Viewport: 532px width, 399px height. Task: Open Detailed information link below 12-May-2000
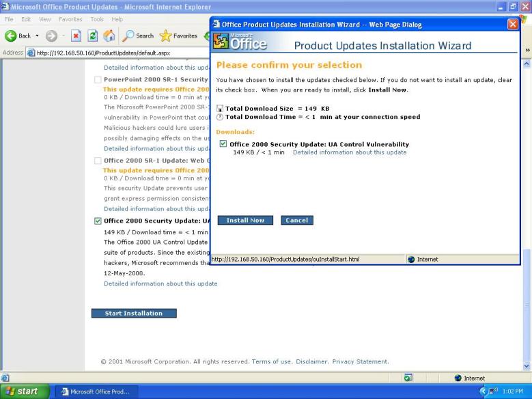click(160, 284)
